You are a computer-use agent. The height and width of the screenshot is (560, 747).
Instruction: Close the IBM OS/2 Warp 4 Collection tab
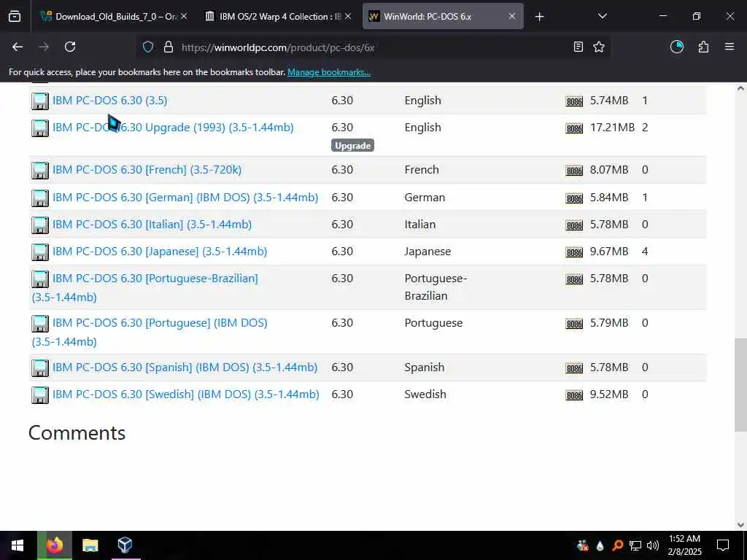[x=348, y=16]
